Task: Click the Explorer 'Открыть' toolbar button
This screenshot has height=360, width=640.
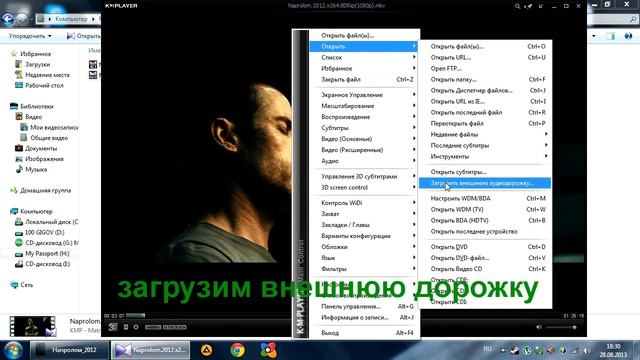Action: point(84,36)
